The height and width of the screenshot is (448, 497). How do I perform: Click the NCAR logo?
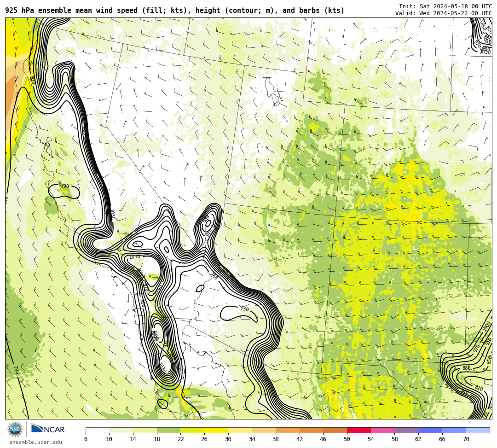48,429
